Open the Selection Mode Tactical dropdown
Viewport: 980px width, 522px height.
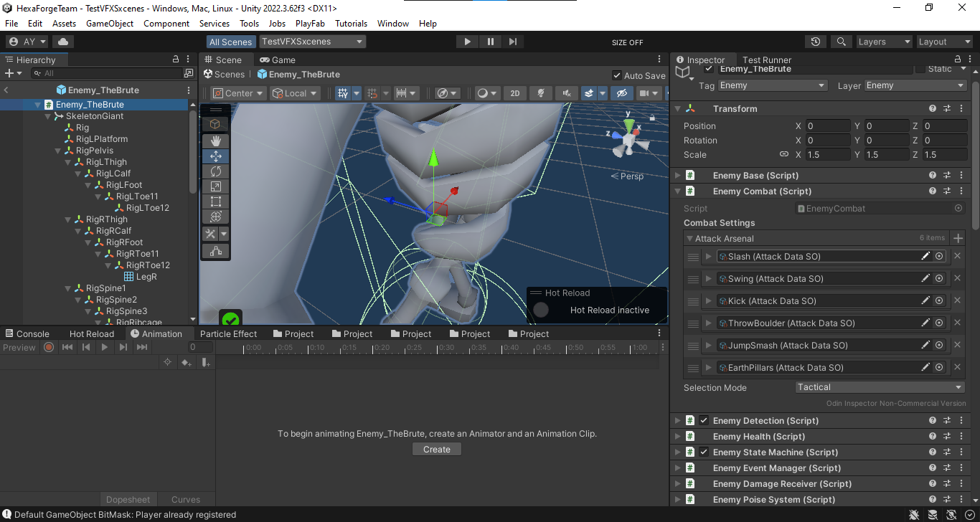(x=880, y=387)
